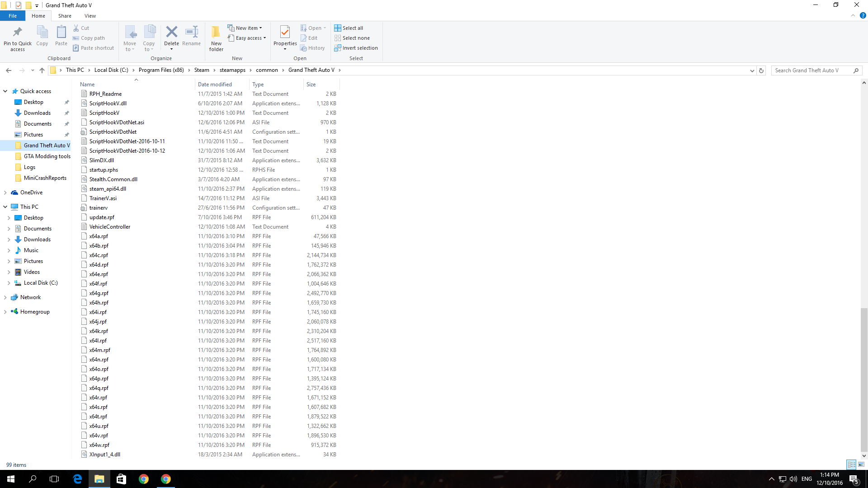Screen dimensions: 868x488
Task: Open the New item dropdown
Action: 247,28
